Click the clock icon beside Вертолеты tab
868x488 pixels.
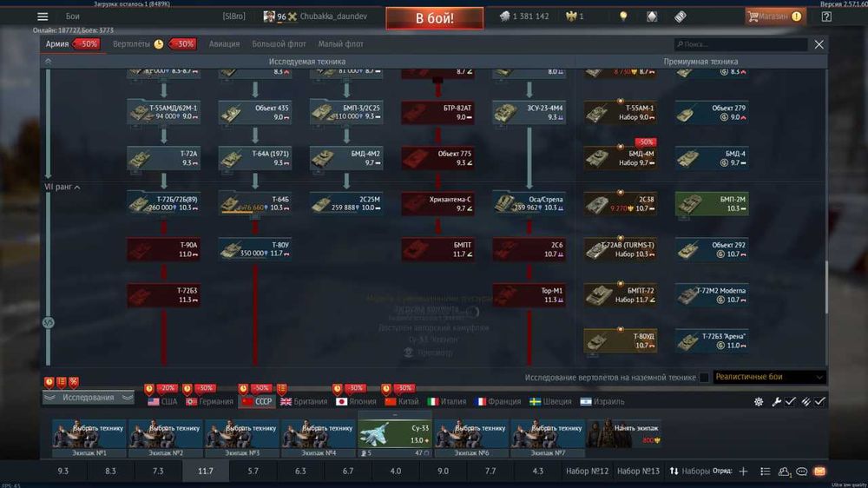point(159,44)
